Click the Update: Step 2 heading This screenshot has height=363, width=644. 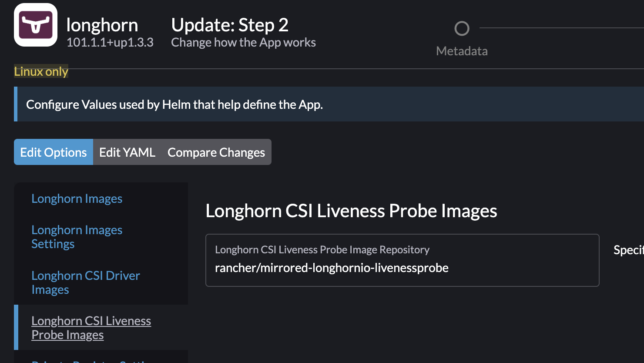[230, 25]
